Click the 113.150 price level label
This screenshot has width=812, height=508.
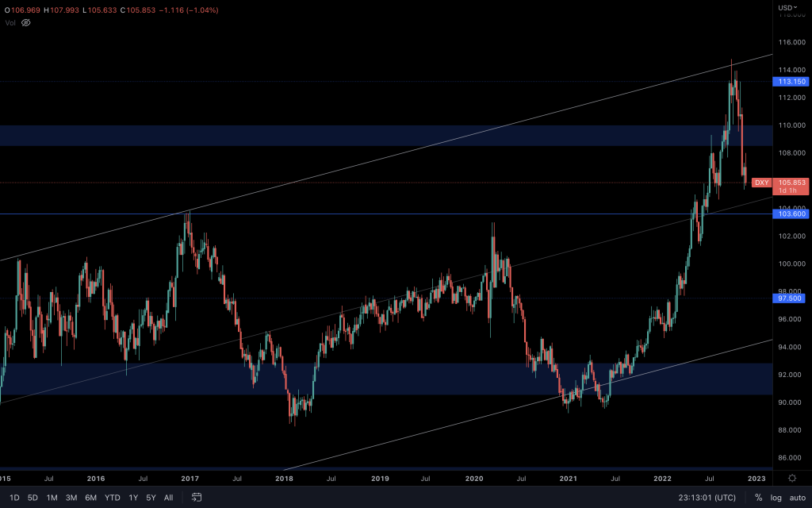pyautogui.click(x=791, y=82)
